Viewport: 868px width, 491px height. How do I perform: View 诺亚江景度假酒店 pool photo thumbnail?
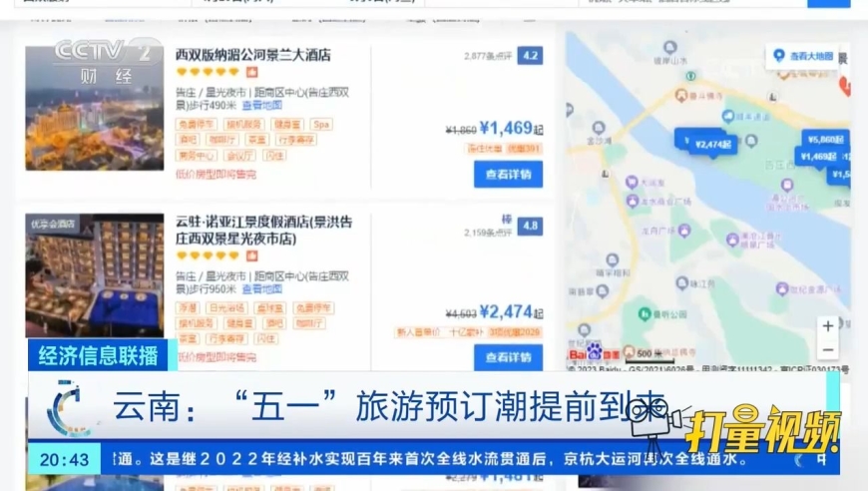tap(95, 275)
